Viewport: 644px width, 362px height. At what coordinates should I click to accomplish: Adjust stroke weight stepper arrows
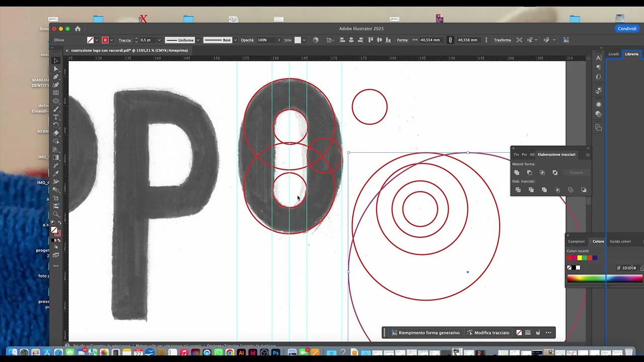point(136,40)
